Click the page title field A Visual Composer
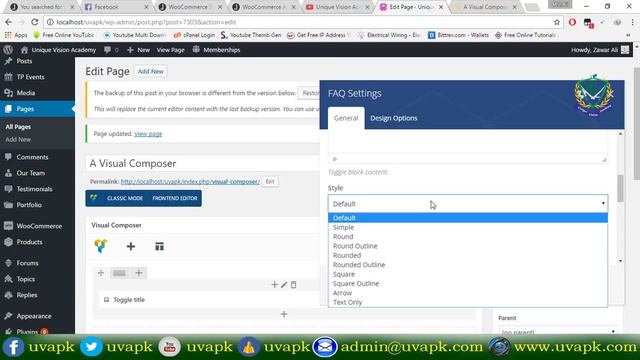 203,163
